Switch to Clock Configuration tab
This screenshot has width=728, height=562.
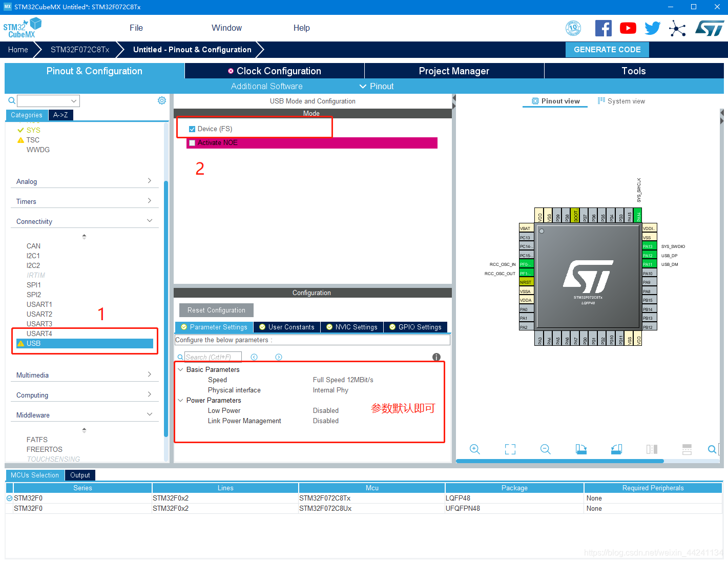(275, 71)
